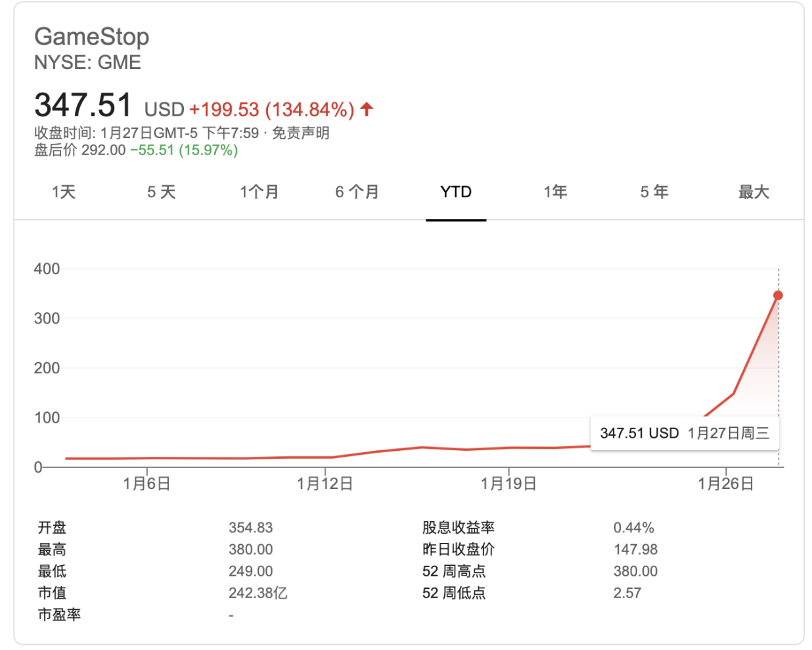Click the −55.51 (15.97%) after-hours change
This screenshot has height=650, width=812.
[x=184, y=150]
